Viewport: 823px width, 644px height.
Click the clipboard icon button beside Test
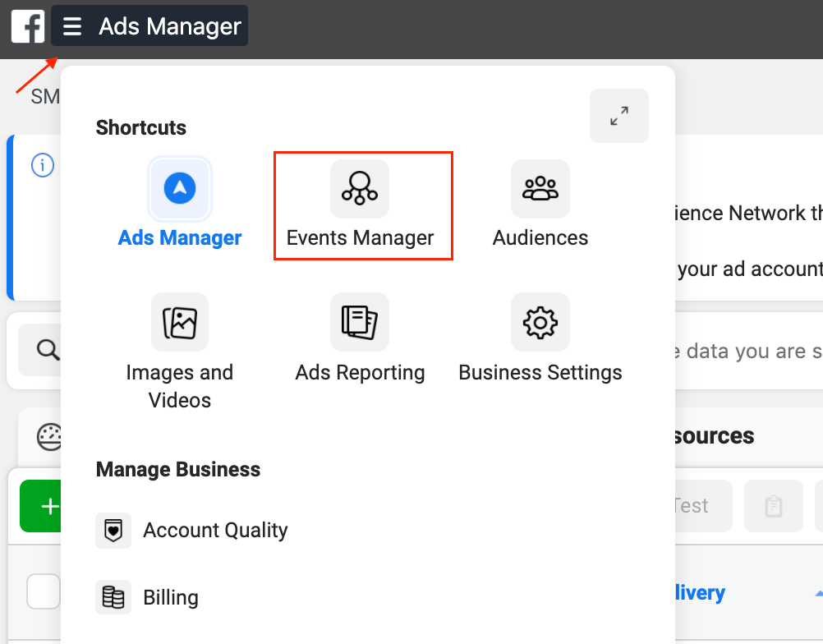[x=774, y=506]
